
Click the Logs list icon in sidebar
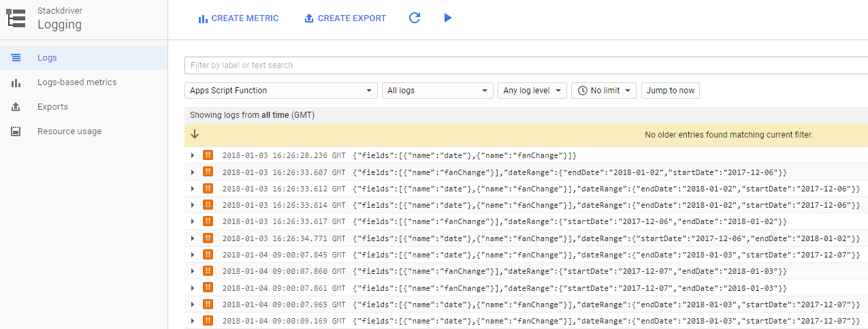[16, 58]
